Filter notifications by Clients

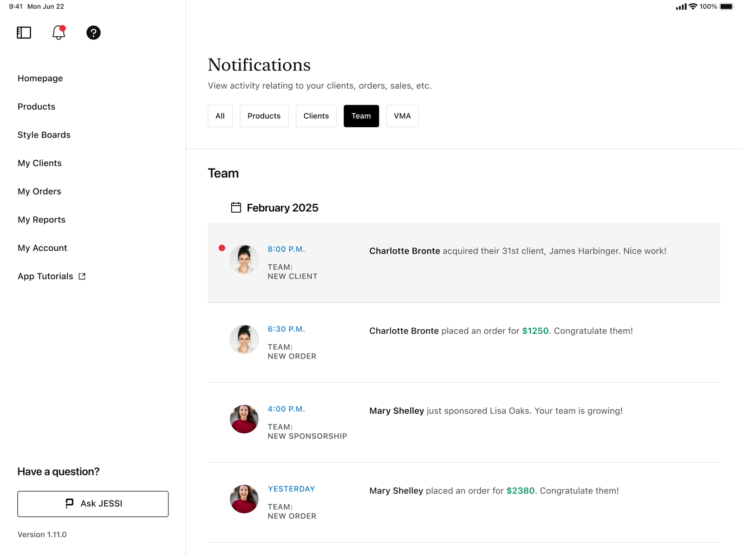pyautogui.click(x=316, y=116)
